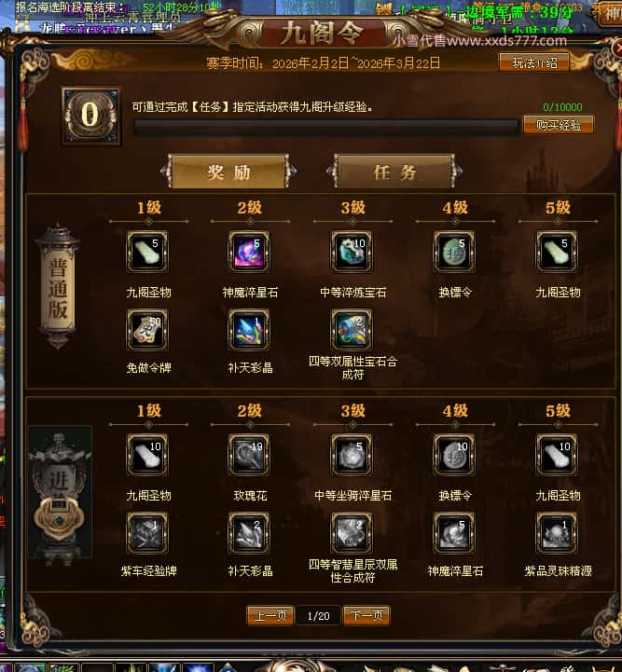
Task: Click the 神魔淬星石 icon in 普通版 2级
Action: point(249,252)
